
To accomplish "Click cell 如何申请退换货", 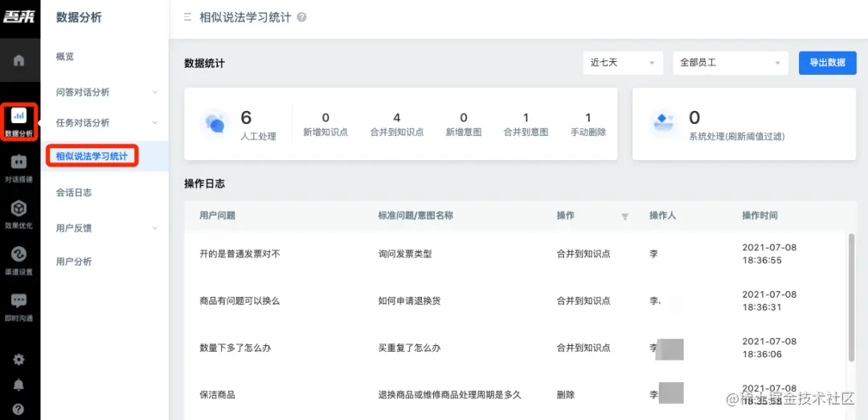I will 409,301.
